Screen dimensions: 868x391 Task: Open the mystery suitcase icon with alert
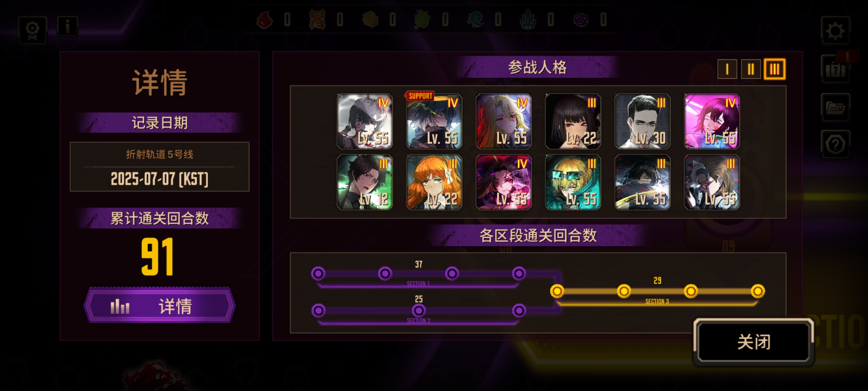[x=835, y=68]
